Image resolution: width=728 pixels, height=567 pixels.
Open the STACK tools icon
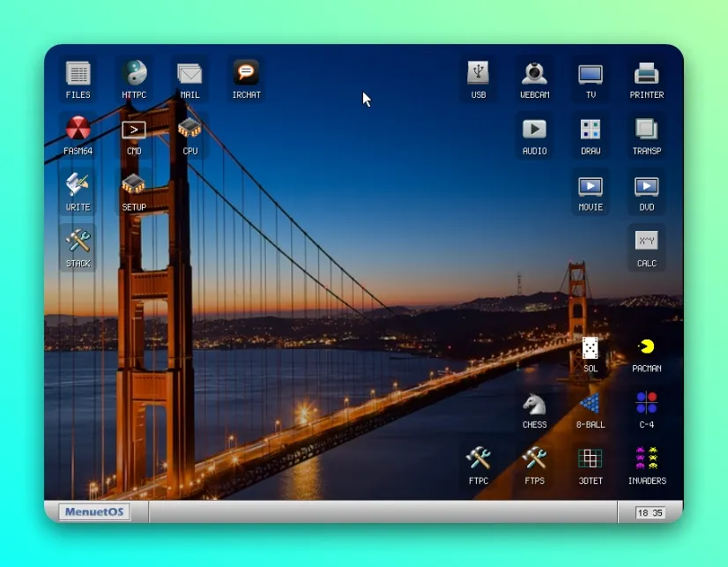[x=78, y=248]
